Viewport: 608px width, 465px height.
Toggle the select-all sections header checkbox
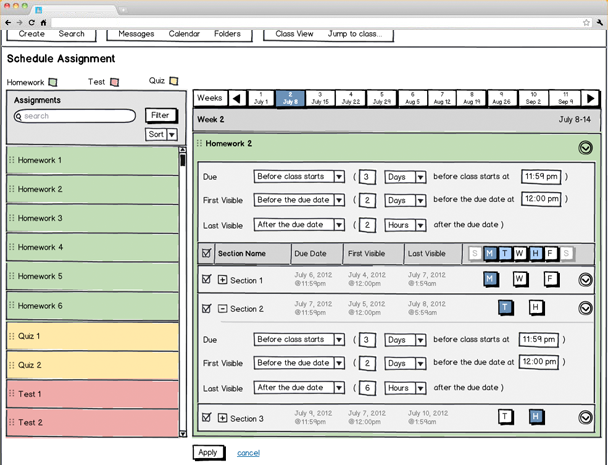tap(207, 254)
